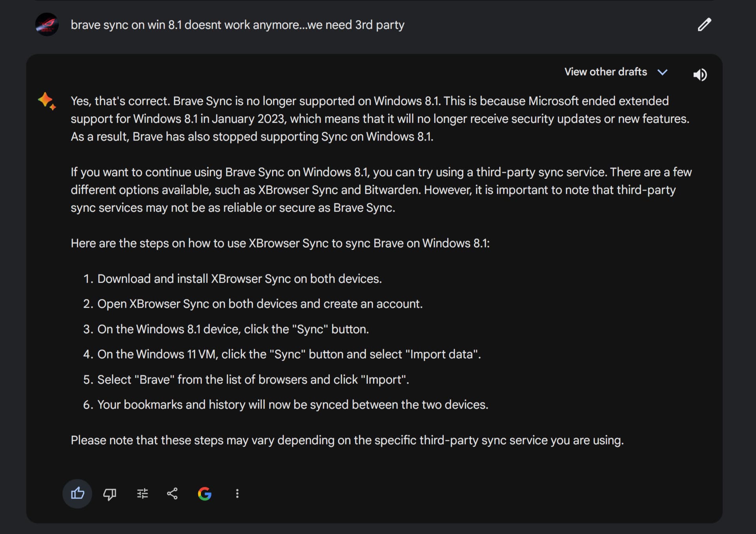Click the speaker icon to listen
756x534 pixels.
tap(700, 74)
